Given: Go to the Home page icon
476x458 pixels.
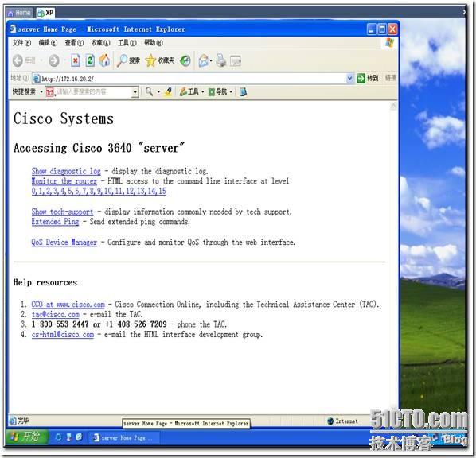Looking at the screenshot, I should click(104, 60).
